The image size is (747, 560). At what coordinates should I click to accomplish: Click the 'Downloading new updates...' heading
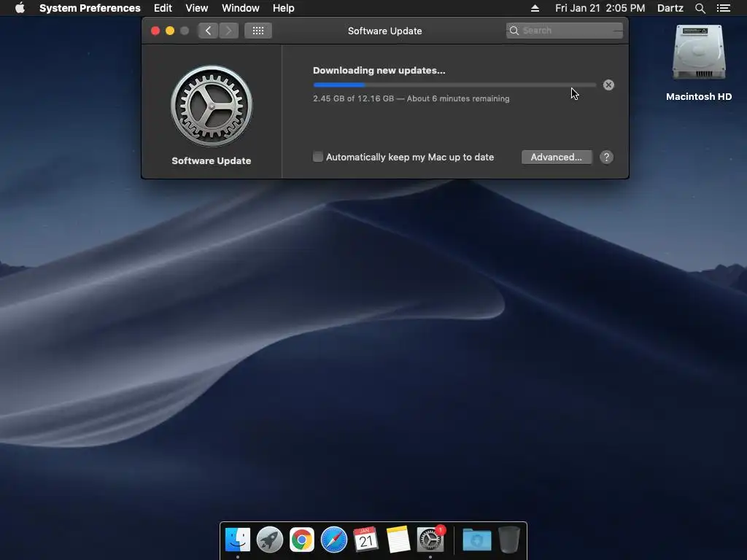(379, 71)
